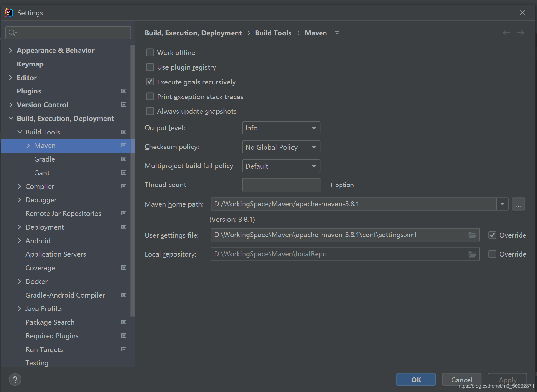The width and height of the screenshot is (537, 392).
Task: Click the project-level icon beside Required Plugins
Action: [123, 336]
